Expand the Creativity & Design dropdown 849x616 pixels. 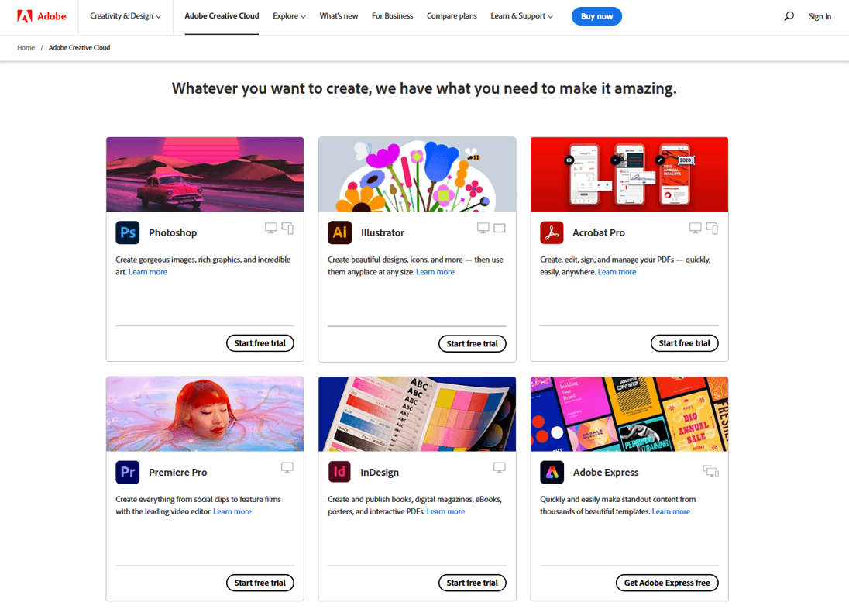point(125,16)
